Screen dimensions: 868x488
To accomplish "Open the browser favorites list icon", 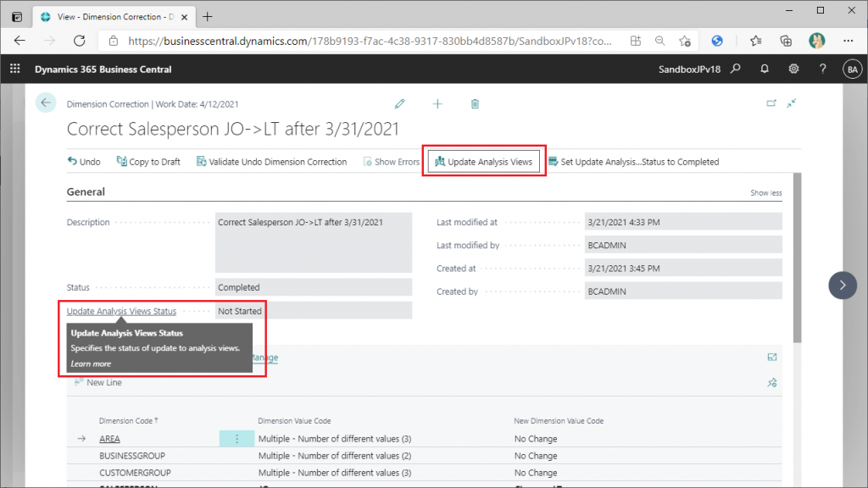I will coord(755,41).
